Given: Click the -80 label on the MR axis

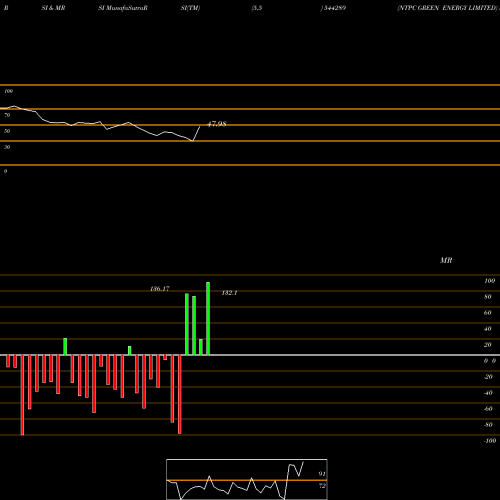Looking at the screenshot, I should pos(488,425).
